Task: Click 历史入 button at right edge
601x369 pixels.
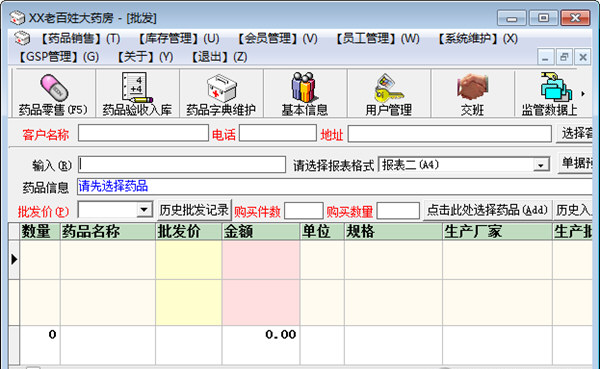Action: tap(573, 210)
